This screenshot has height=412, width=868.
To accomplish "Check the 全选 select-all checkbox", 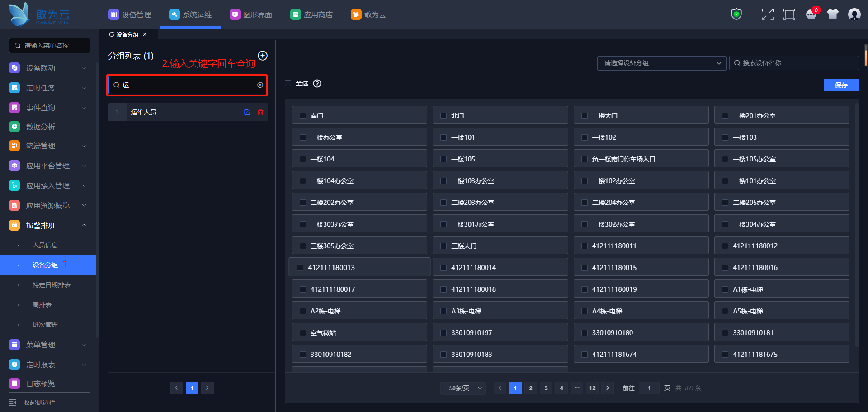I will (x=288, y=83).
